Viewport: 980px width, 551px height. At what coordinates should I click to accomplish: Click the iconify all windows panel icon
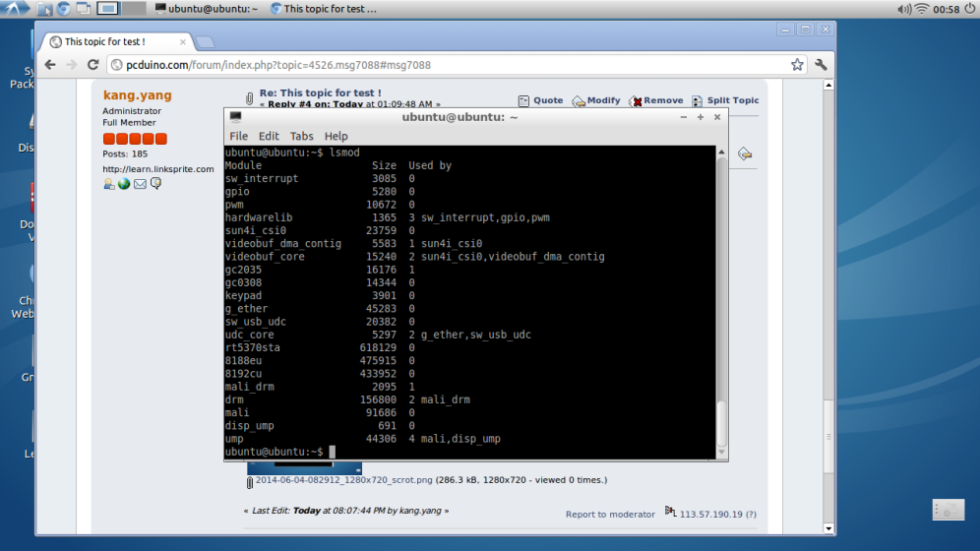point(83,9)
